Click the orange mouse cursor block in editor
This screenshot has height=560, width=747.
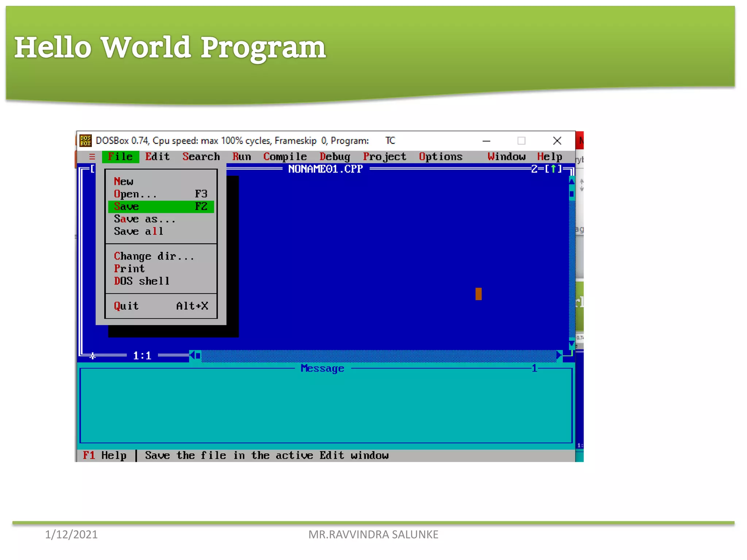click(x=478, y=294)
